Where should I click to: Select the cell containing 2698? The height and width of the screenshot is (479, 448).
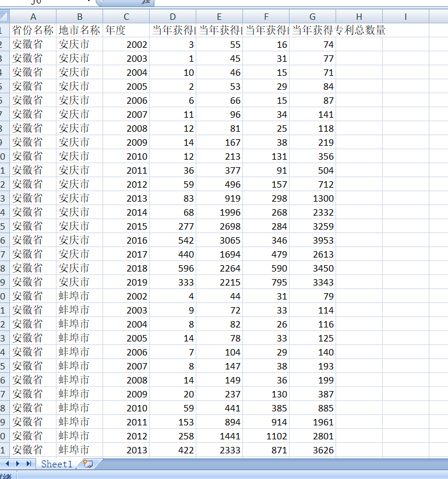click(x=219, y=226)
